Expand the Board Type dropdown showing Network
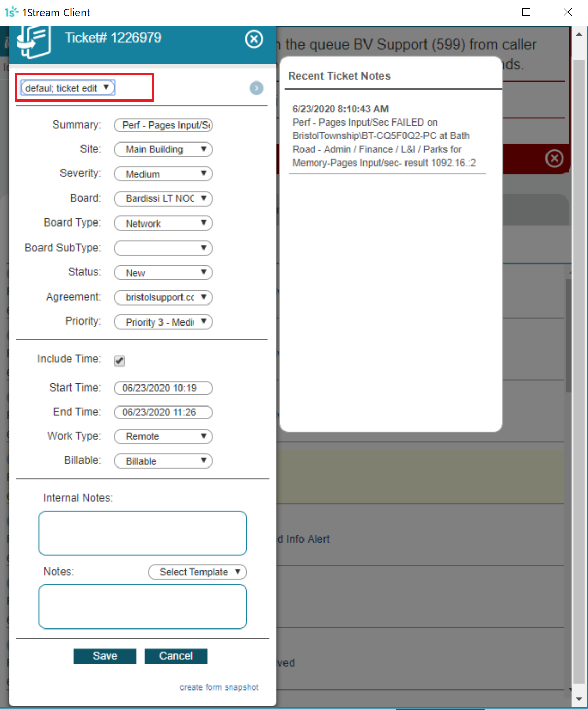The width and height of the screenshot is (588, 710). 163,223
